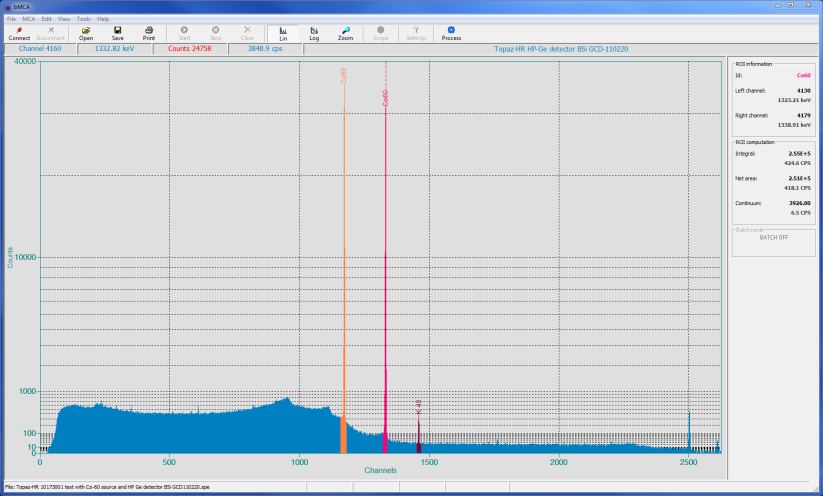
Task: Click the Clear spectrum icon
Action: click(x=247, y=34)
